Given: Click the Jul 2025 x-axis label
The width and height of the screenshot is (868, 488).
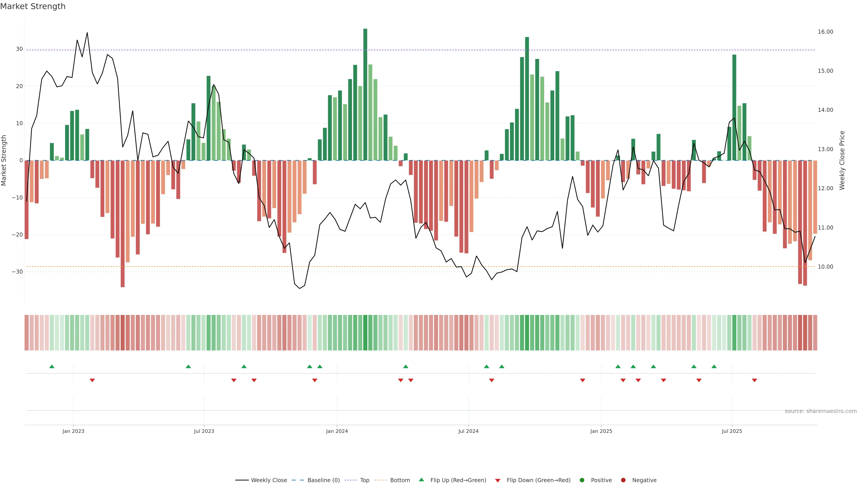Looking at the screenshot, I should coord(732,431).
